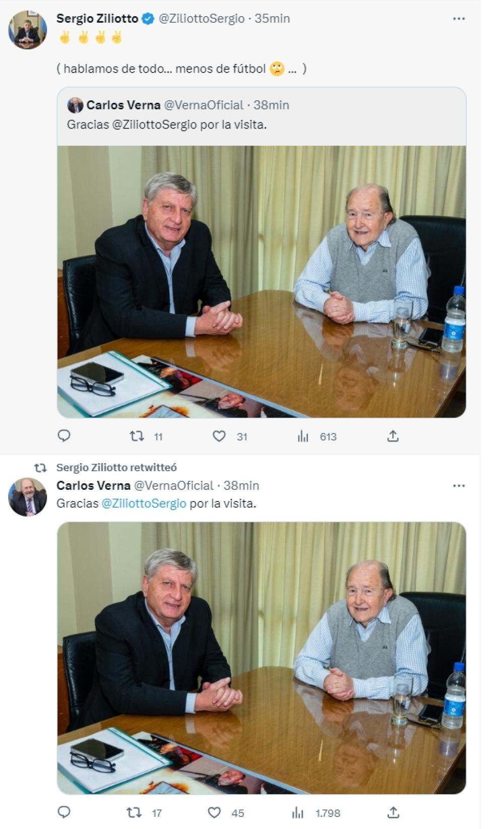Screen dimensions: 504x829
Task: Enlarge the photo in Verna's retweeted post
Action: click(x=262, y=658)
